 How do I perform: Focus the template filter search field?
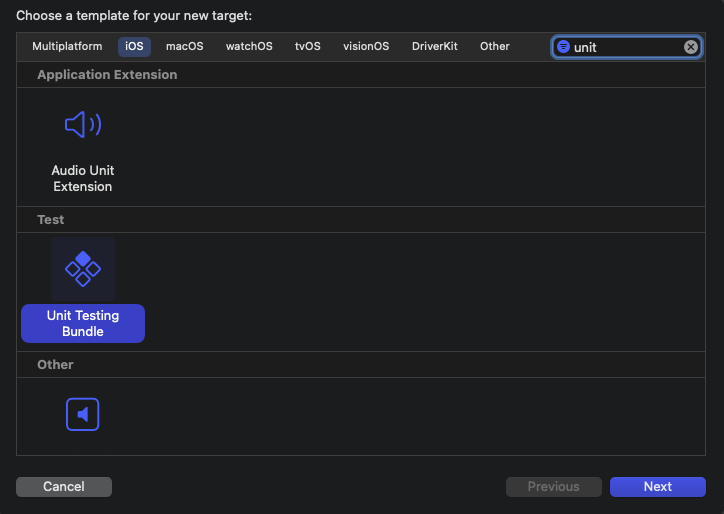point(626,47)
